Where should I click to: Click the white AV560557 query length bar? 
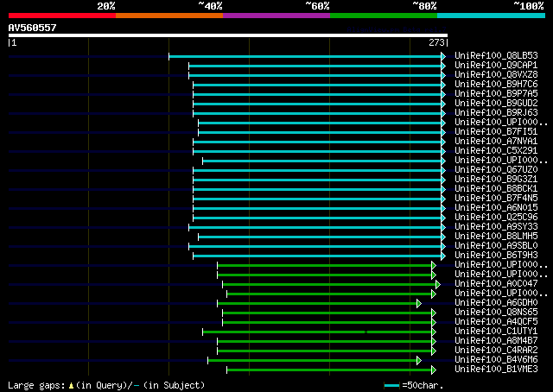[x=228, y=35]
